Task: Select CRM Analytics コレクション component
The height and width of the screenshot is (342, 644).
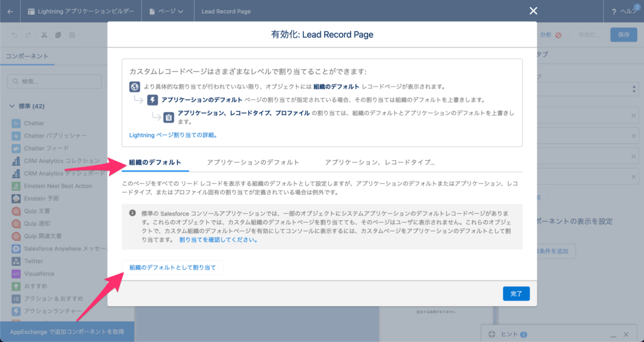Action: tap(56, 161)
